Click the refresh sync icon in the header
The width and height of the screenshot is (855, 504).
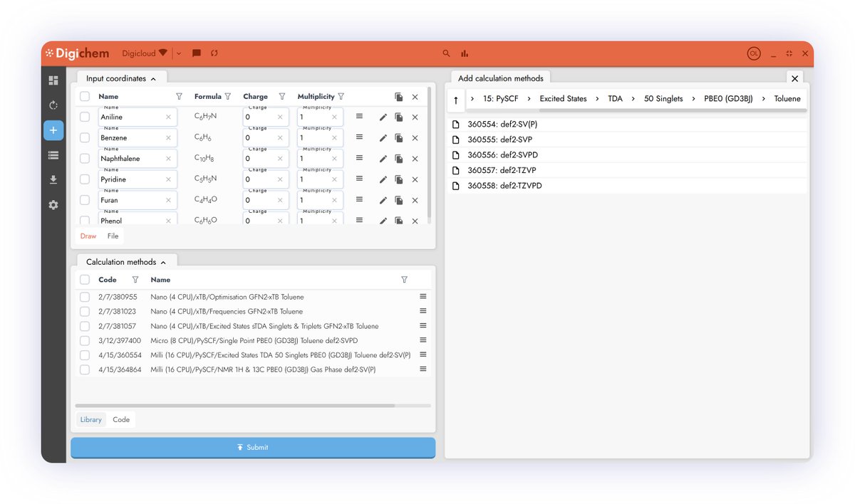pos(214,53)
